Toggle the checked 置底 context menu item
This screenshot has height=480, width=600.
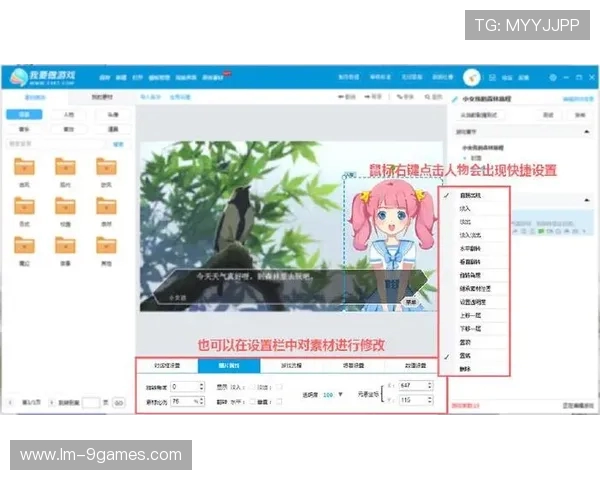point(474,356)
